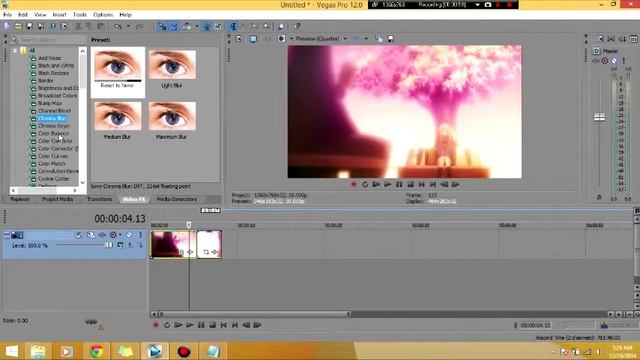Toggle the video track Solo button
The height and width of the screenshot is (360, 640).
tap(140, 235)
